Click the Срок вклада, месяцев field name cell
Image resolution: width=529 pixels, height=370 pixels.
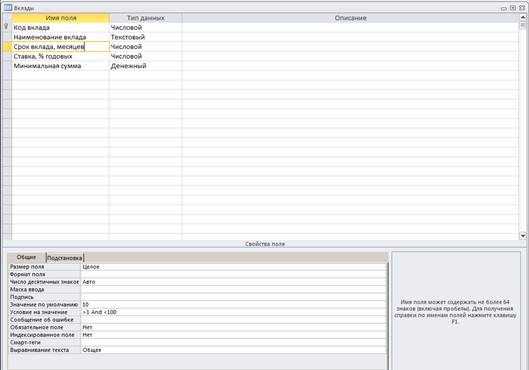coord(61,47)
